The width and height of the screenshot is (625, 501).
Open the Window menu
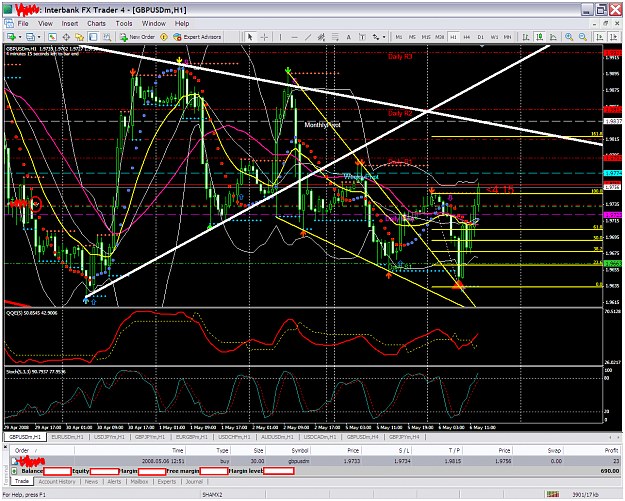point(154,24)
